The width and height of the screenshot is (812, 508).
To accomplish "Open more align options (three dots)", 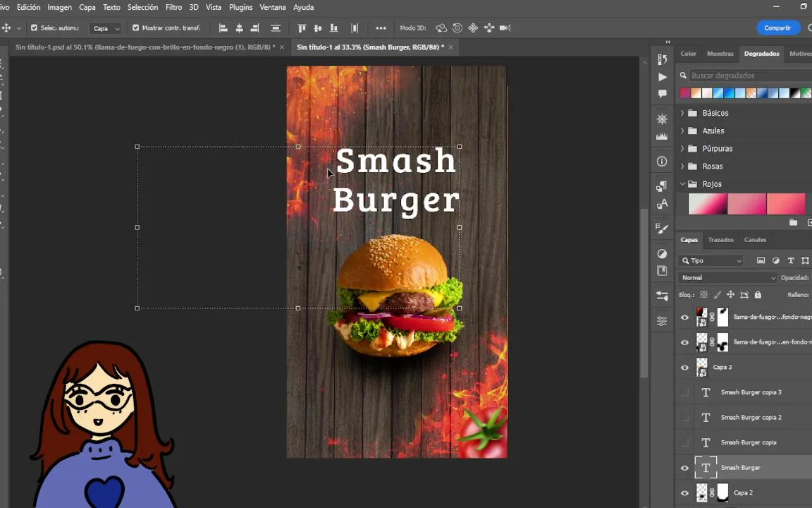I will click(x=381, y=28).
